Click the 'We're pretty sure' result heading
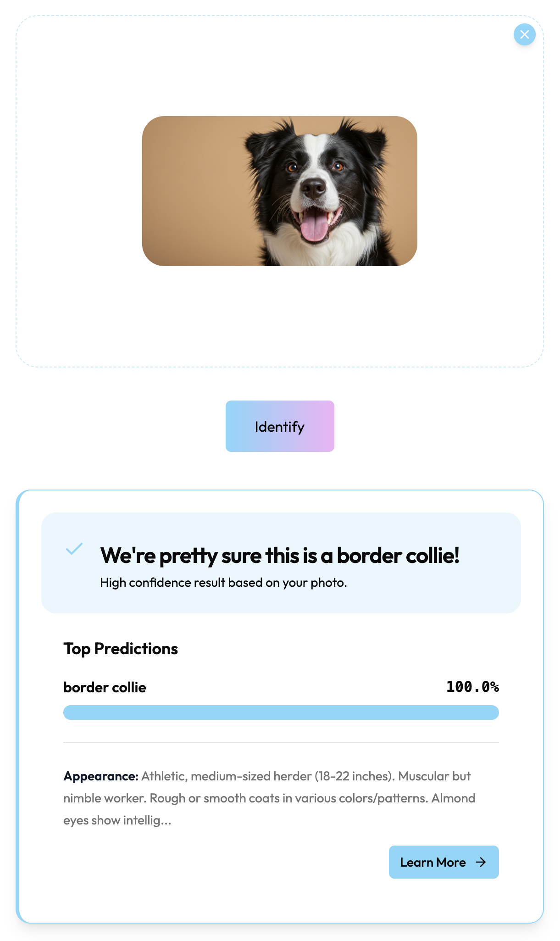This screenshot has height=941, width=560. [281, 555]
